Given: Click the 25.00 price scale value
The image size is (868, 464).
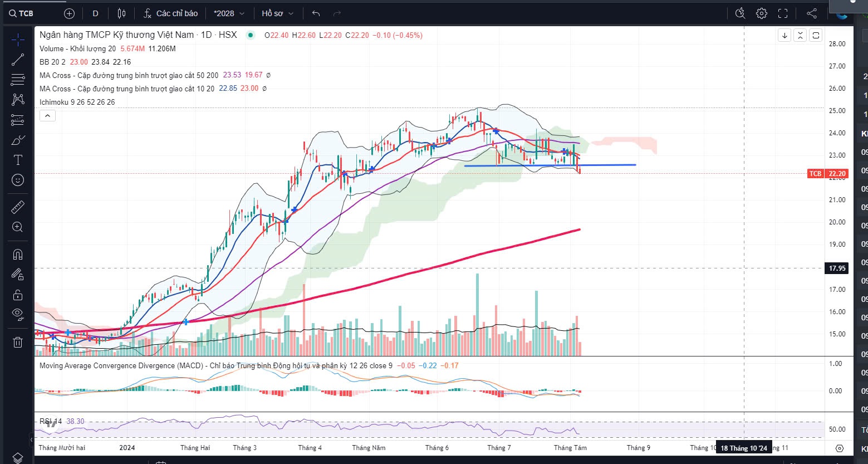Looking at the screenshot, I should tap(837, 110).
